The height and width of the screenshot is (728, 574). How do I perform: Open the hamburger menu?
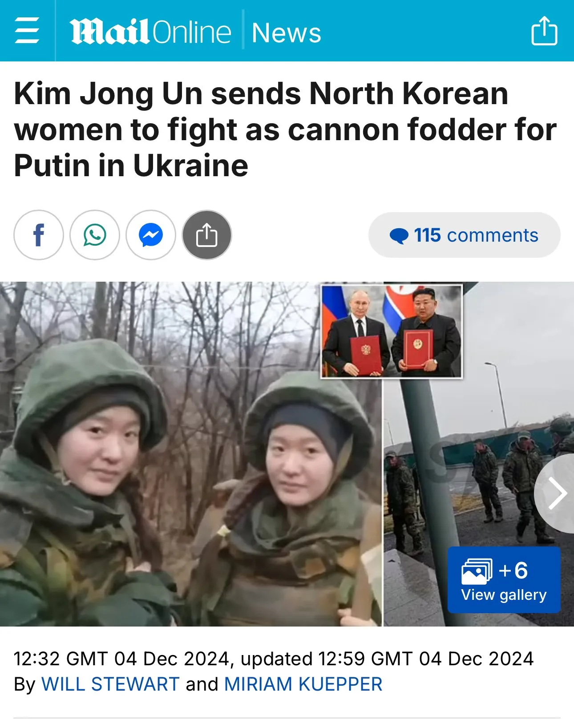pos(27,31)
